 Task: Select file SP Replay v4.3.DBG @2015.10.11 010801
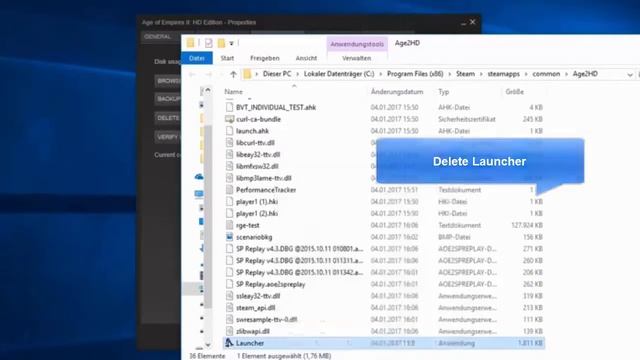tap(300, 249)
